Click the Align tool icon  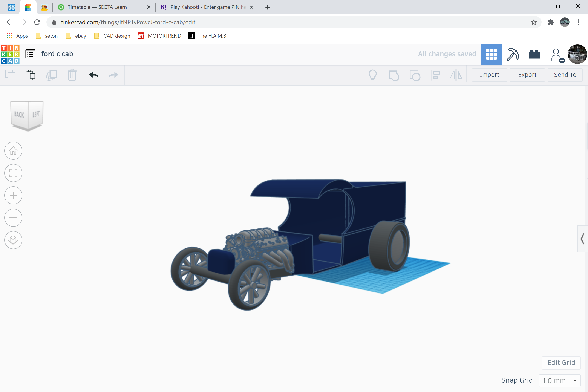[x=435, y=75]
